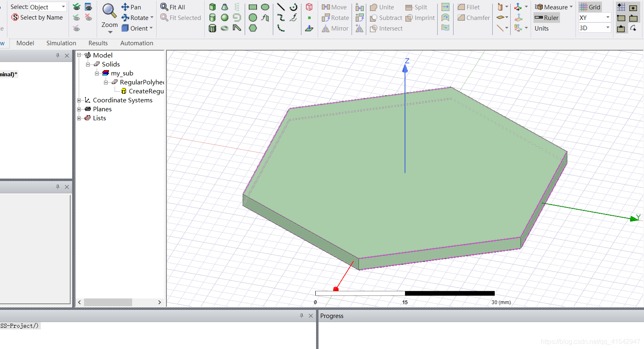Screen dimensions: 644x349
Task: Open the Rotate view dropdown arrow
Action: click(152, 18)
